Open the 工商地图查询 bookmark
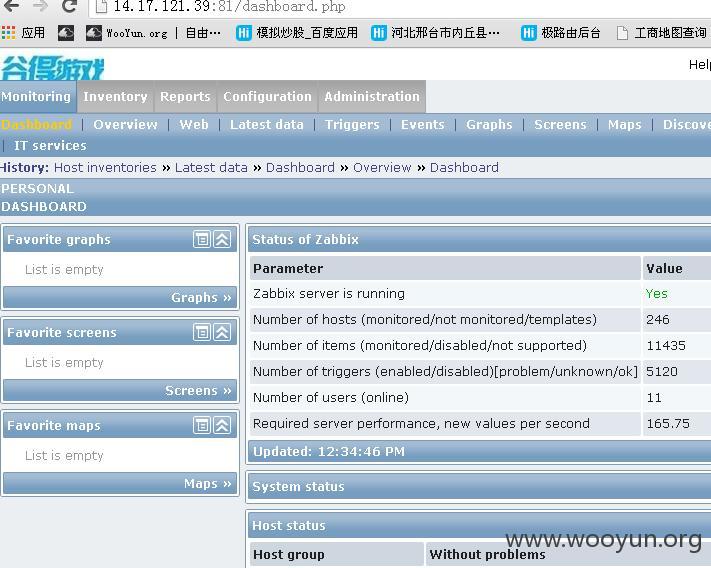The image size is (711, 568). pos(662,33)
